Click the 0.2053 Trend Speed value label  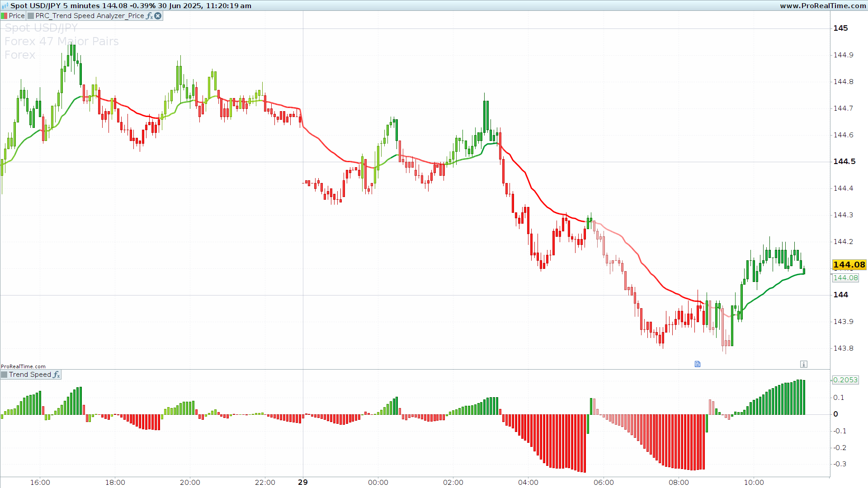click(845, 380)
